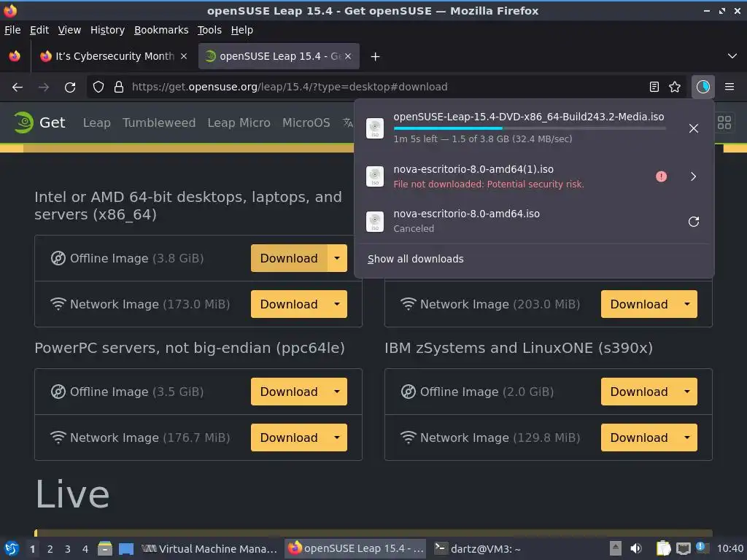747x560 pixels.
Task: Download ppc64le Network Image 176.7 MiB
Action: point(289,437)
